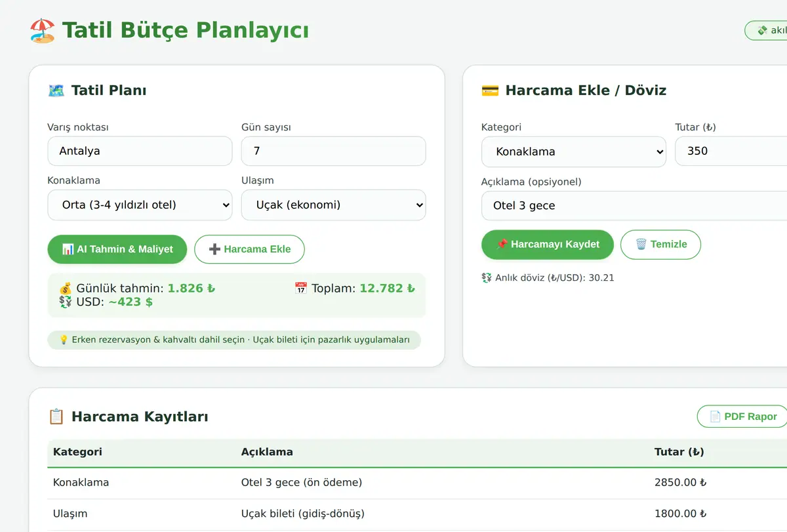This screenshot has height=532, width=787.
Task: Click the Anlık döviz rate 30.21 text
Action: [555, 277]
